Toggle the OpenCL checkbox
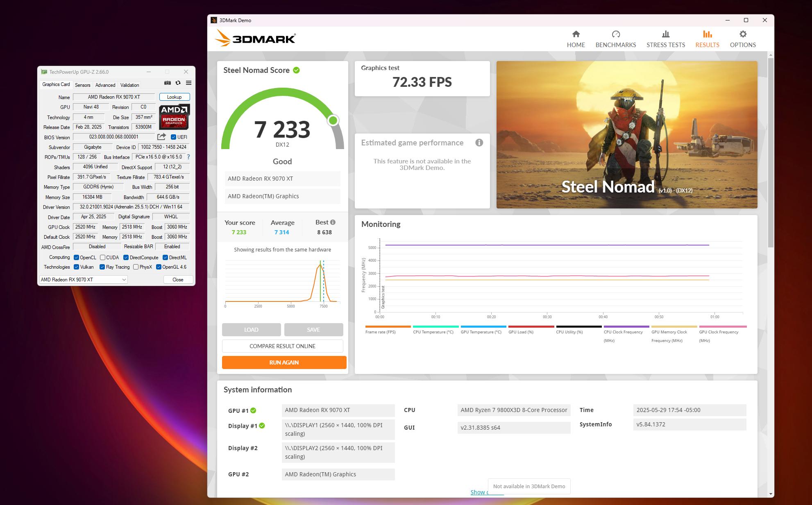The height and width of the screenshot is (505, 812). point(76,258)
